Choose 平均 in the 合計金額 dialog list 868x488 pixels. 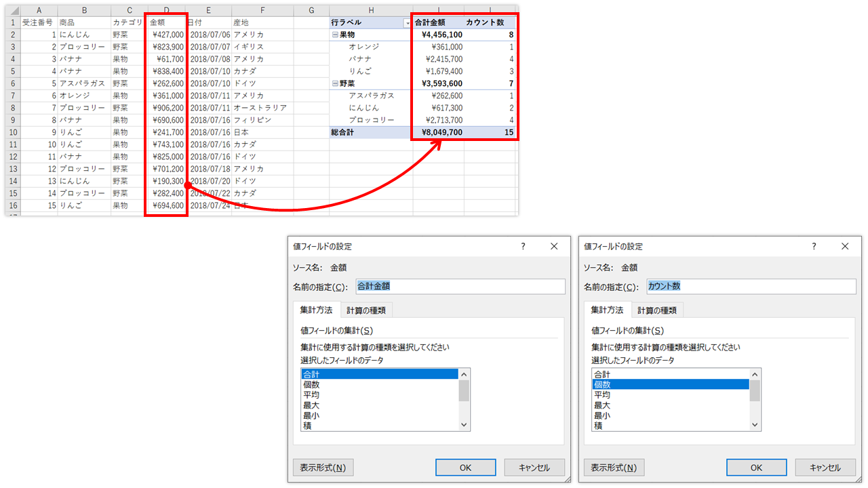(x=380, y=394)
